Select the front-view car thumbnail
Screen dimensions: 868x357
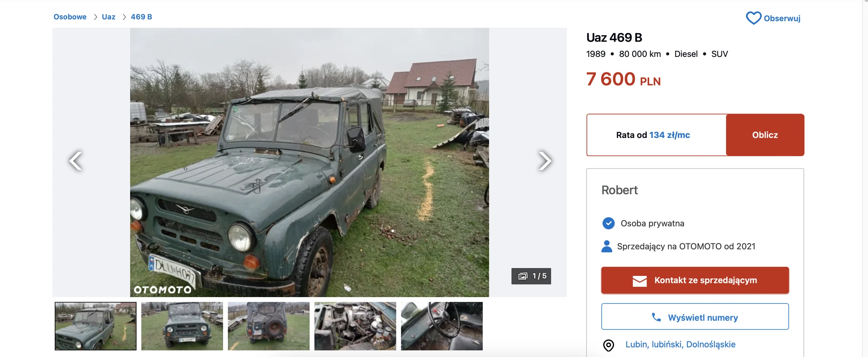pos(182,326)
